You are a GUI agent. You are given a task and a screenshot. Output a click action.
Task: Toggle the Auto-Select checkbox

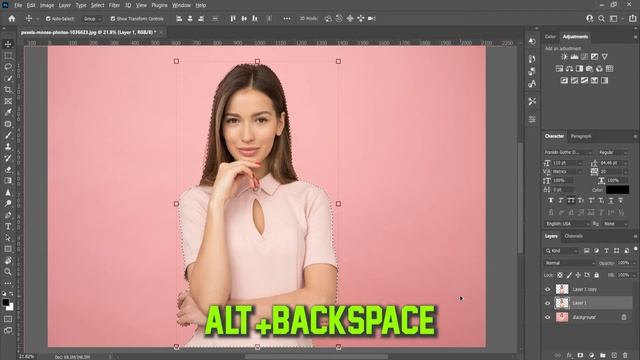(48, 19)
